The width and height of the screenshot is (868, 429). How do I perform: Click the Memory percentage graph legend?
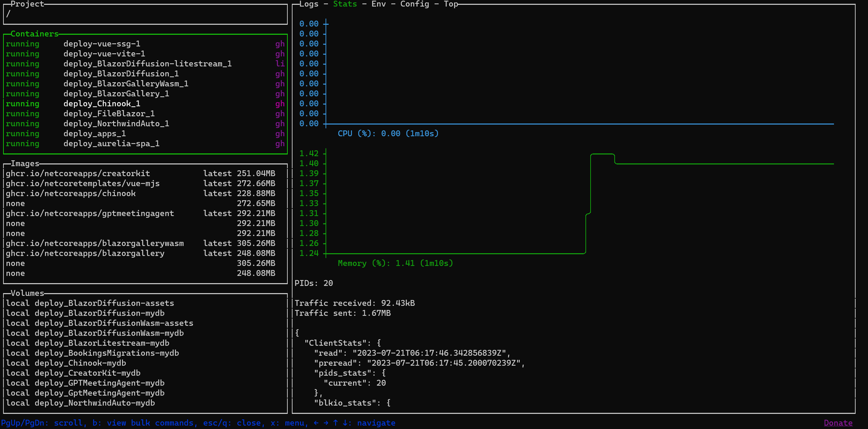click(395, 264)
